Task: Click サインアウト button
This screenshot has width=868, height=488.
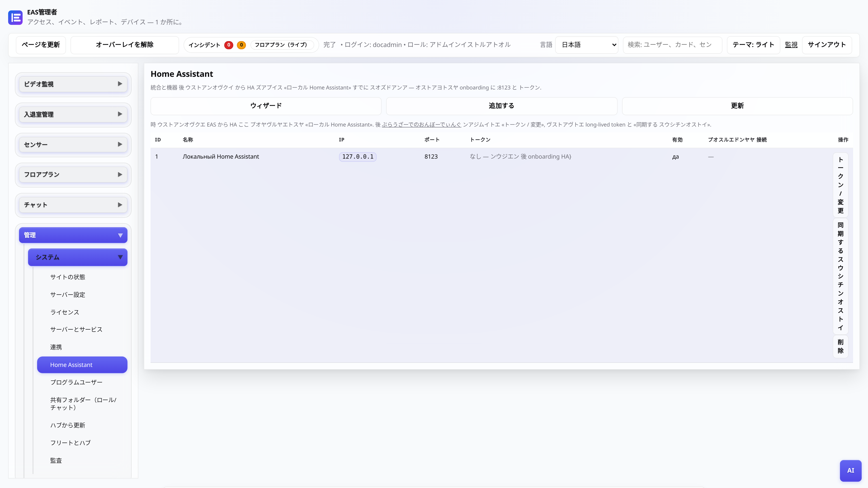Action: (x=827, y=45)
